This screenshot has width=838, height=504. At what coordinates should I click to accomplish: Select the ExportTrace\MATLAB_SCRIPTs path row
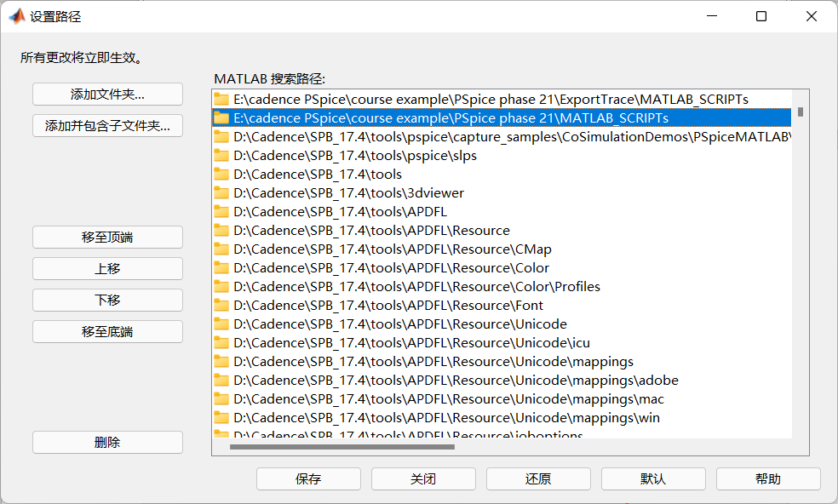tap(502, 100)
